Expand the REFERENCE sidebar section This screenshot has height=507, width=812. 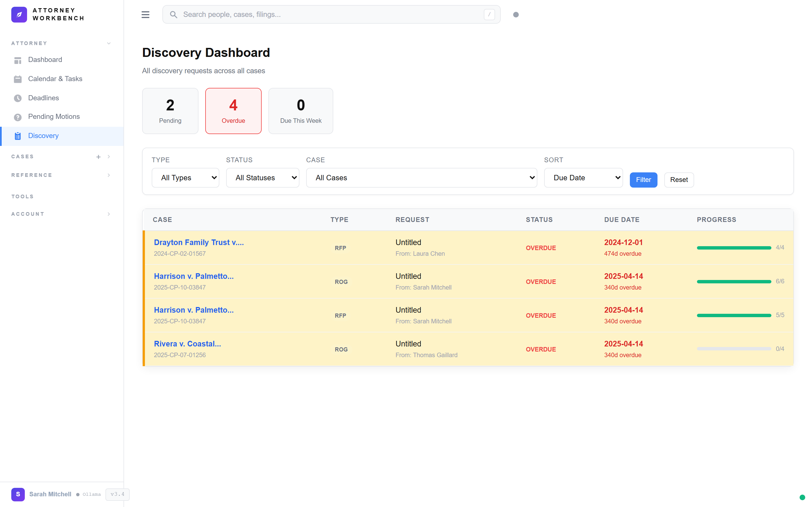108,175
